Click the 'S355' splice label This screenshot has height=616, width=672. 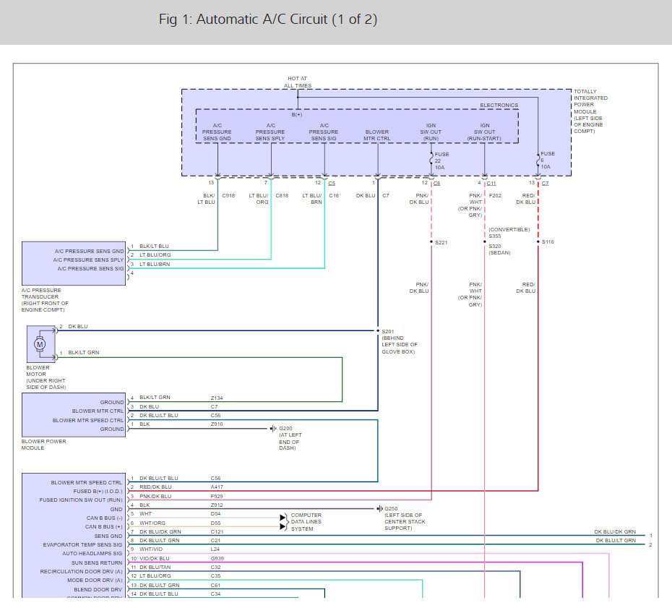point(494,236)
